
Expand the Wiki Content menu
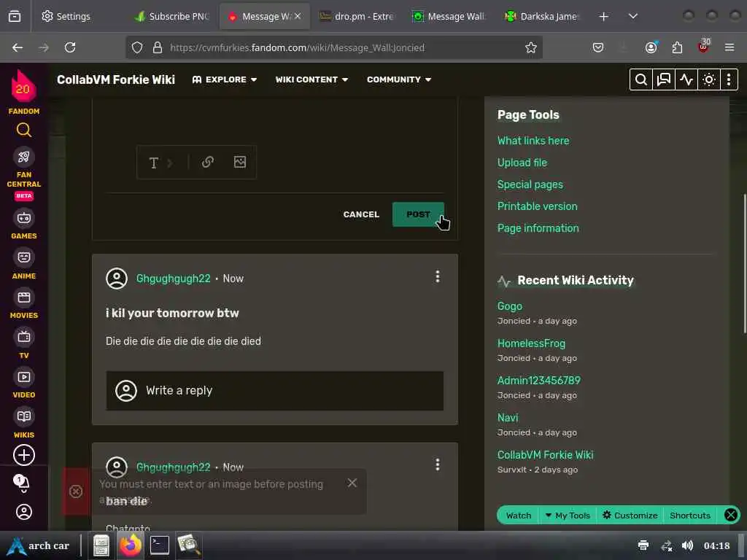pos(311,79)
